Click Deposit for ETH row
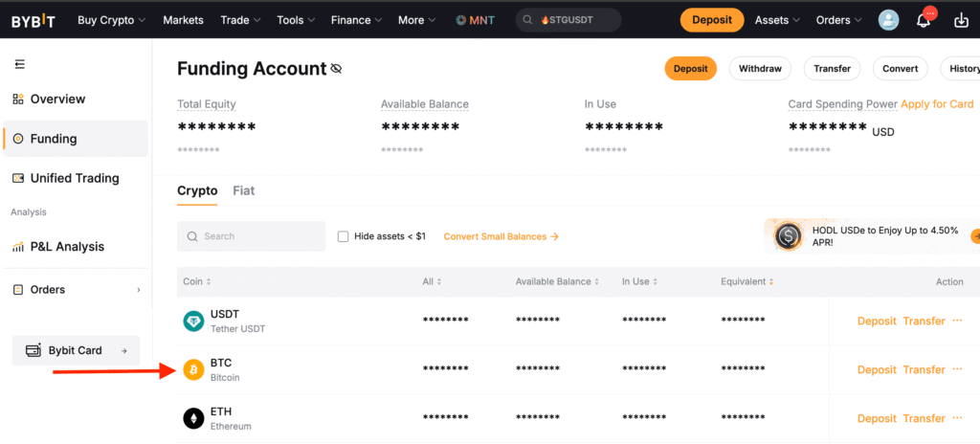980x444 pixels. [877, 418]
